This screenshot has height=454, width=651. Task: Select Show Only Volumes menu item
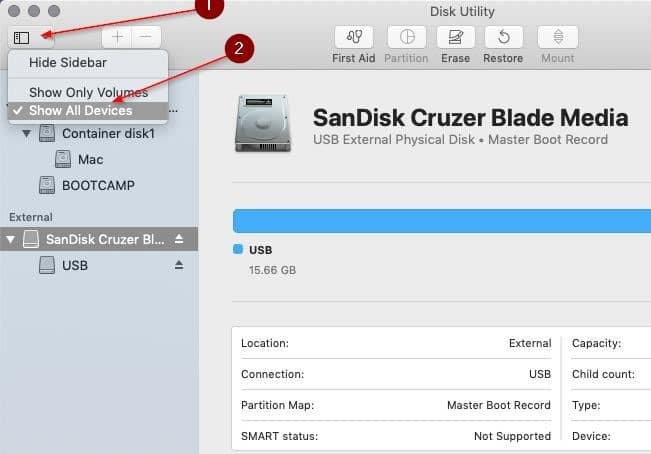[88, 92]
